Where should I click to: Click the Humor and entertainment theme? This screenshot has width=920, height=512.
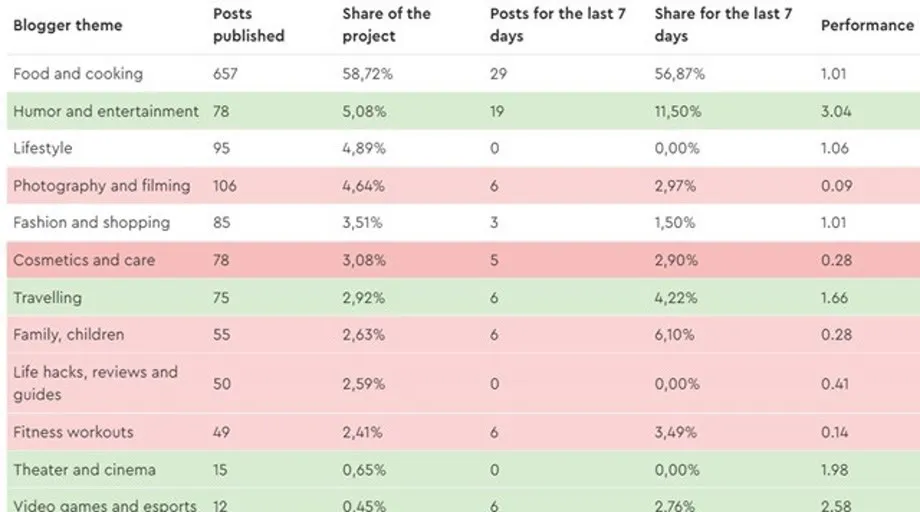click(106, 111)
